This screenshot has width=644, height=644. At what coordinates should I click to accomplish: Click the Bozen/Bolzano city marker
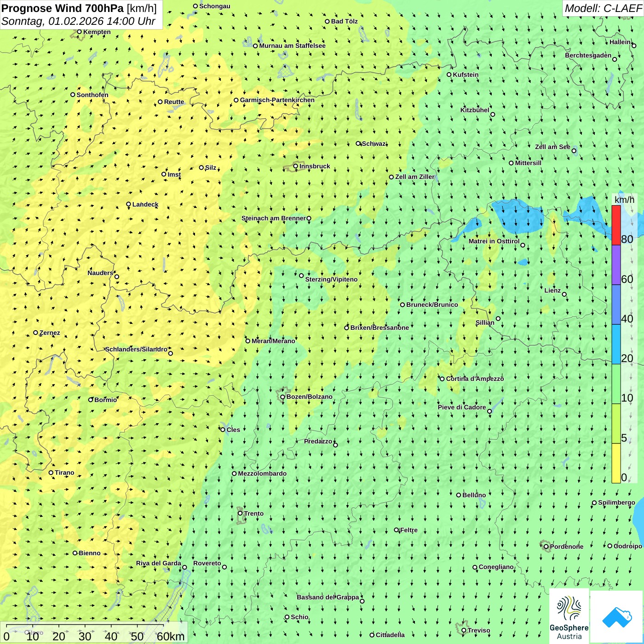tap(283, 397)
